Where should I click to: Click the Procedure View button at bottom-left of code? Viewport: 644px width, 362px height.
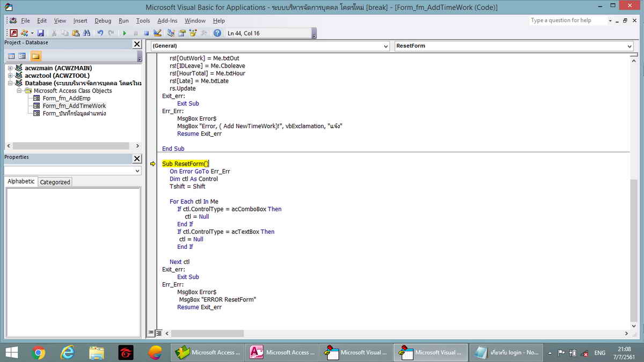pyautogui.click(x=151, y=333)
